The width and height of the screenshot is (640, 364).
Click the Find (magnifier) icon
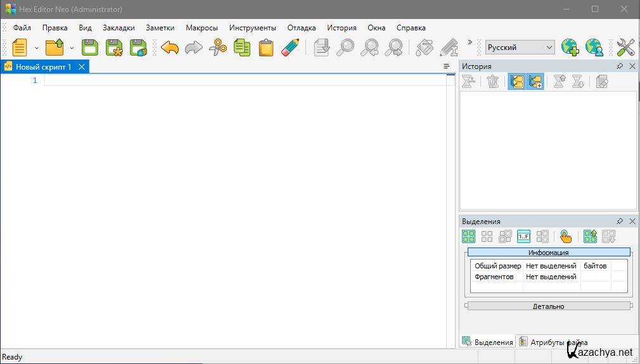pos(346,47)
